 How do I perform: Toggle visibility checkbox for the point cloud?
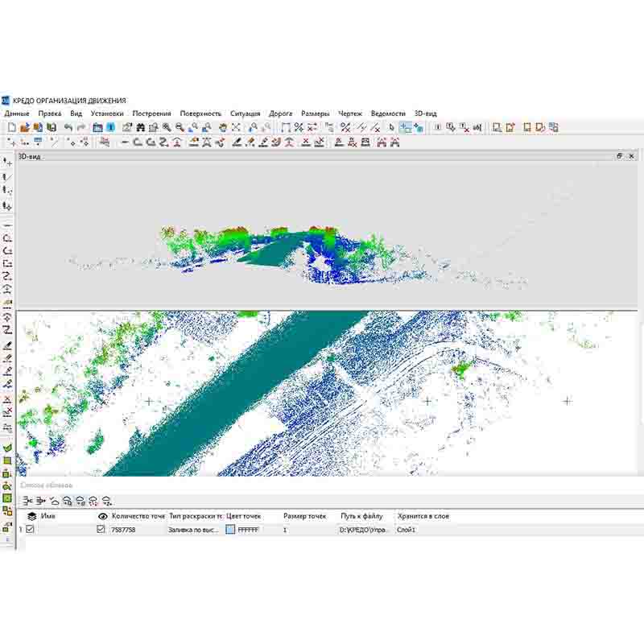click(x=101, y=529)
